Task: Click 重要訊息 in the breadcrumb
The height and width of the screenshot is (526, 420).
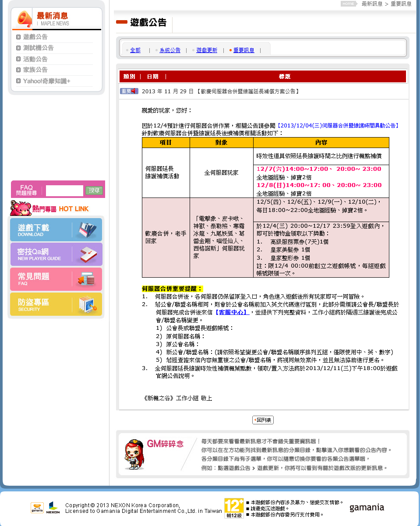Action: [x=401, y=4]
